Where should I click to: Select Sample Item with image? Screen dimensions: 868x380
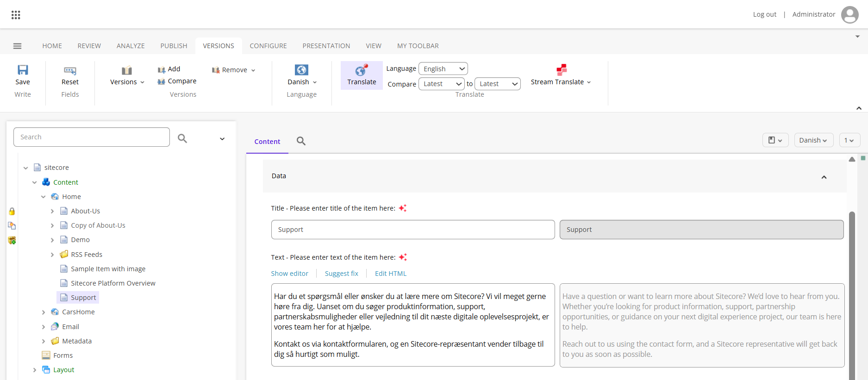pyautogui.click(x=108, y=269)
